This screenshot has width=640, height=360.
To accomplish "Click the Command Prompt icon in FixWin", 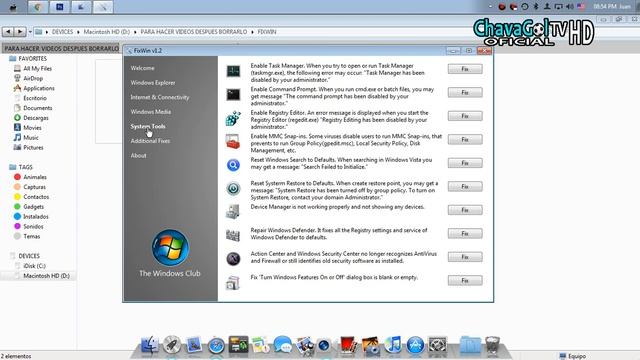I will coord(233,95).
